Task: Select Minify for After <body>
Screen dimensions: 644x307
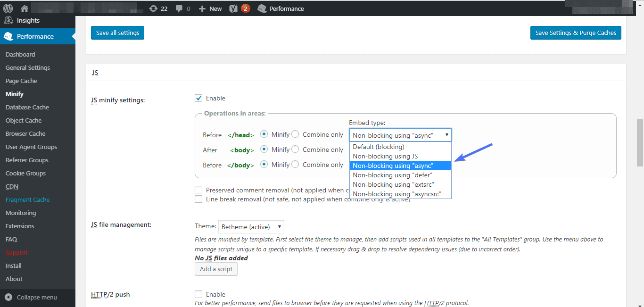Action: pyautogui.click(x=264, y=149)
